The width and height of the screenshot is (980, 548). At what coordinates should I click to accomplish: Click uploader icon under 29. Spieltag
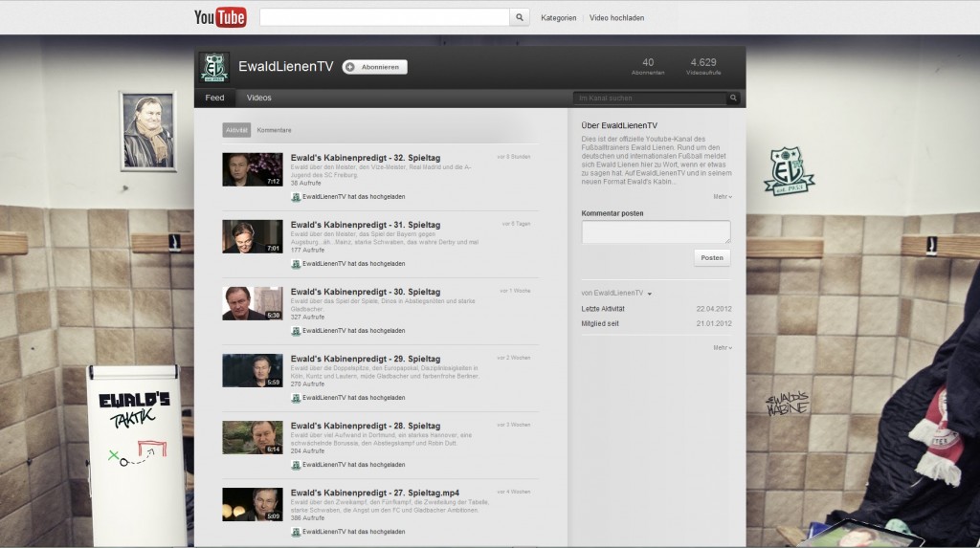click(x=296, y=398)
